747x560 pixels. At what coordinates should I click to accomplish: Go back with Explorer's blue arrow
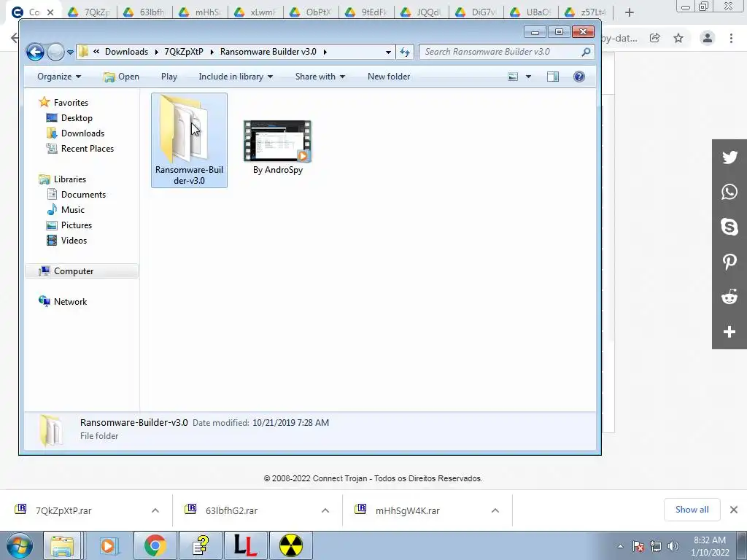pyautogui.click(x=35, y=52)
